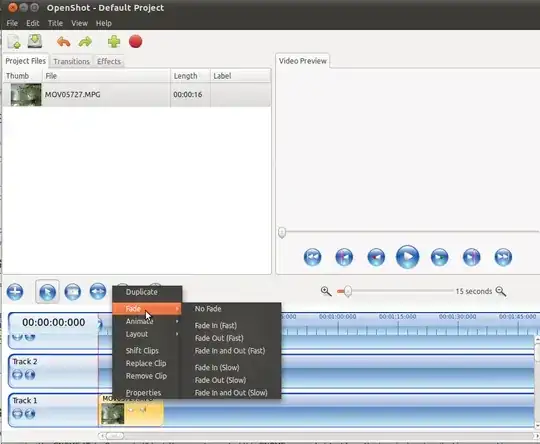Click the next marker button
This screenshot has height=444, width=540.
(471, 257)
